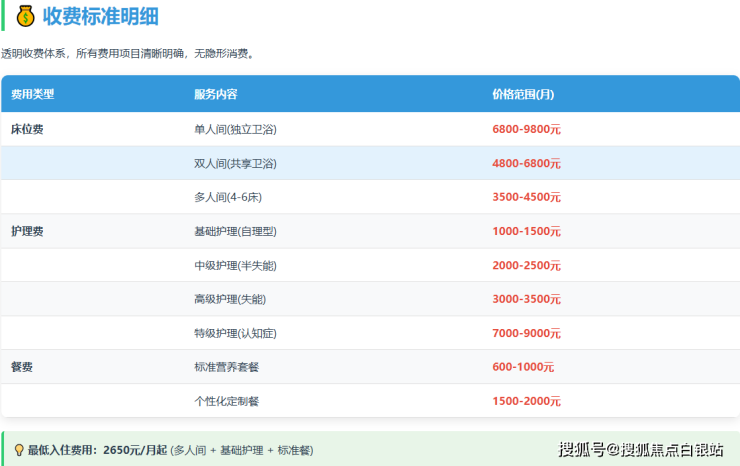This screenshot has height=466, width=740.
Task: Select the 餐费 category cell
Action: [x=22, y=367]
